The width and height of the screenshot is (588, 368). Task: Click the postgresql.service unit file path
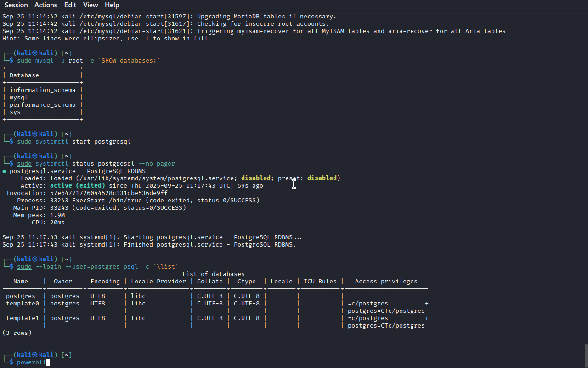[156, 178]
